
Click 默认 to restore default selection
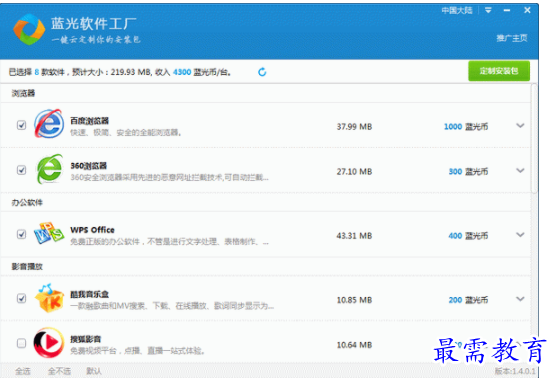coord(94,371)
